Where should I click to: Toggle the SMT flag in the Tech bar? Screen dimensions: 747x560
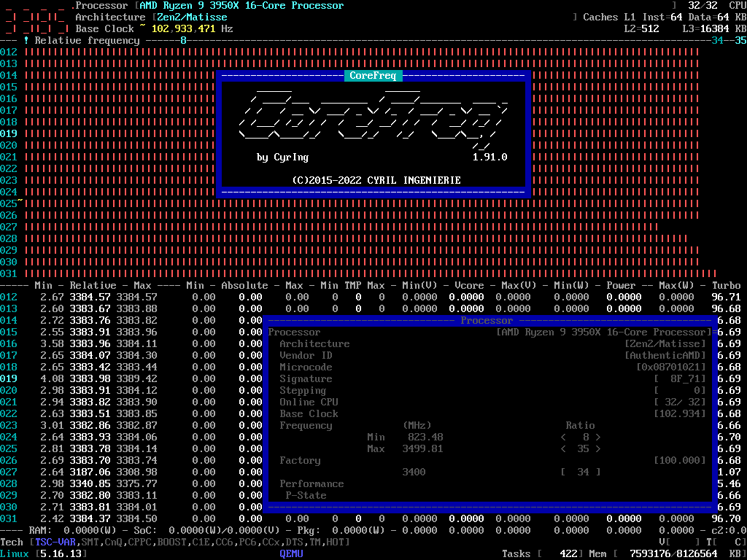click(90, 542)
